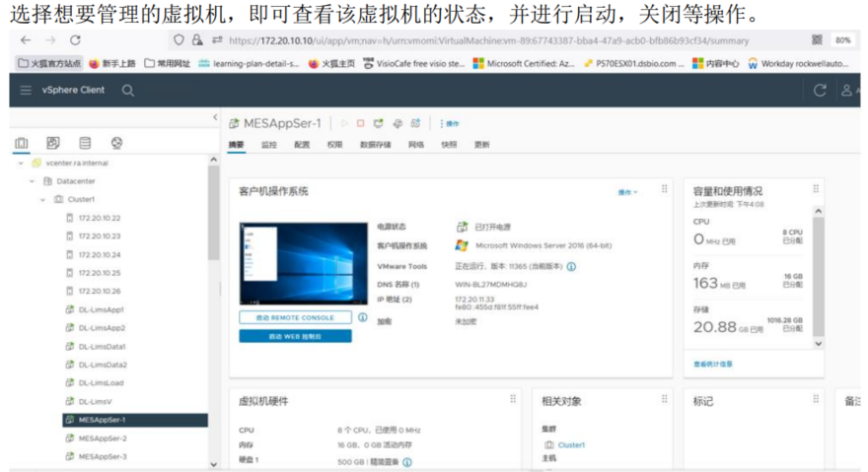The height and width of the screenshot is (472, 868).
Task: Collapse the Cluster1 tree node
Action: [x=43, y=199]
